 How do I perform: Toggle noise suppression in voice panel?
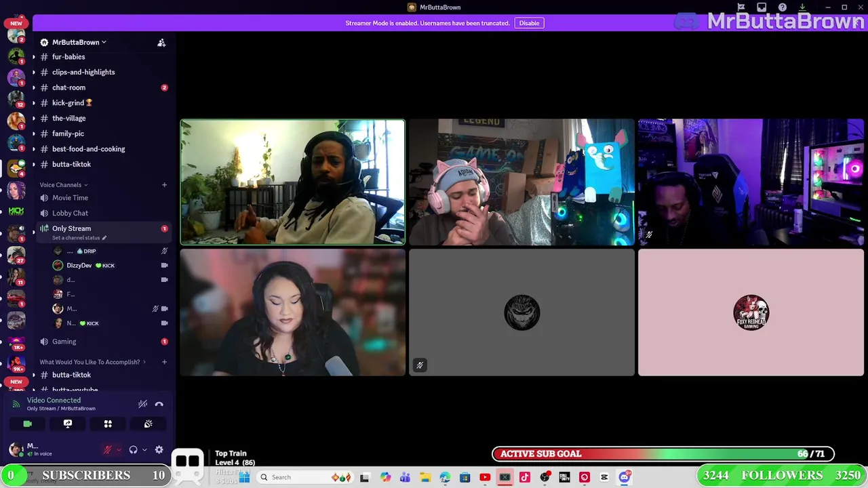pos(142,404)
